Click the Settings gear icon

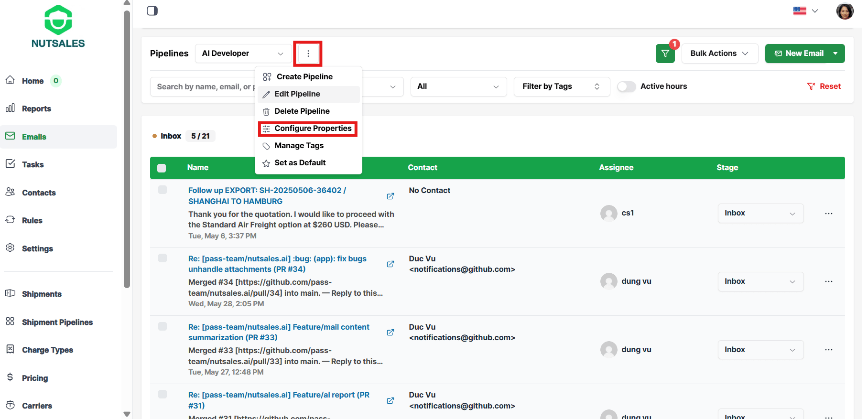pyautogui.click(x=10, y=248)
